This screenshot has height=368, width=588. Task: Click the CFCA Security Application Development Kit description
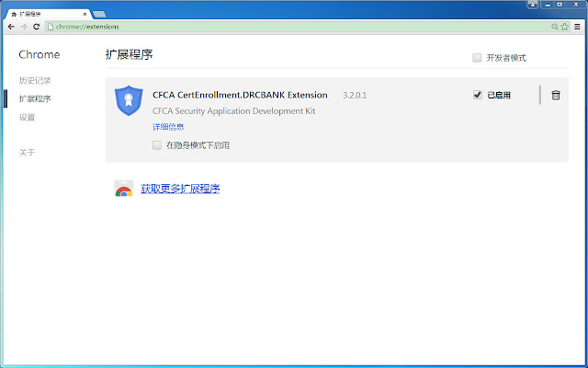coord(234,111)
